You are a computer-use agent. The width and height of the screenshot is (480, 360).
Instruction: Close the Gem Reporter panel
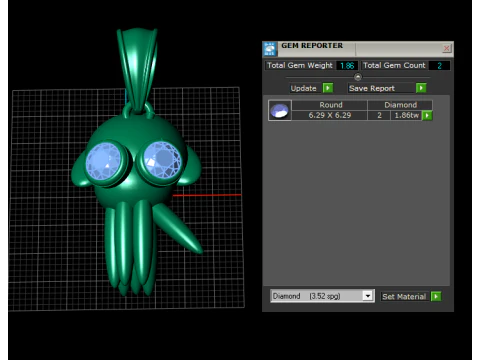click(446, 49)
